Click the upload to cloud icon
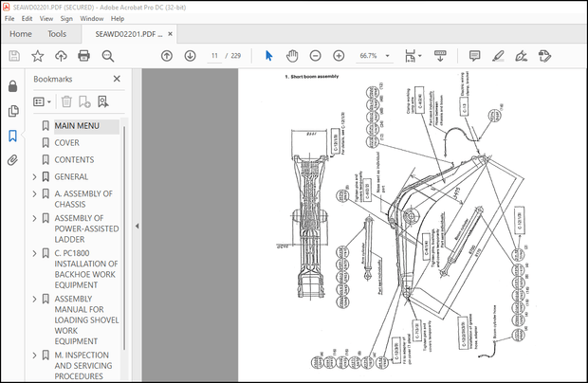This screenshot has width=588, height=383. [x=61, y=56]
